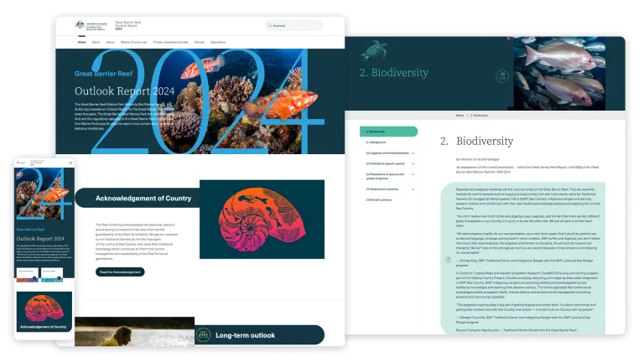This screenshot has width=644, height=362.
Task: Click the 'Outlook Report 2024' hero heading
Action: pyautogui.click(x=124, y=90)
